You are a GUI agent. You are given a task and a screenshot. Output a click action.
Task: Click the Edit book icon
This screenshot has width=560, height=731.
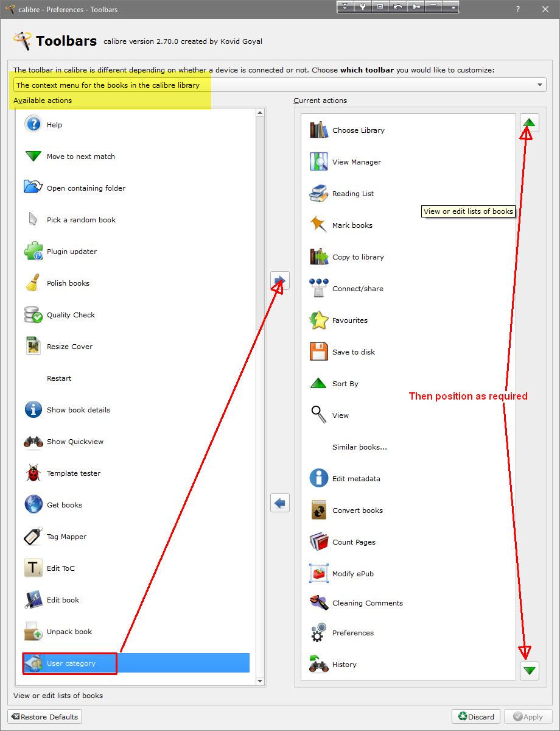pos(33,599)
